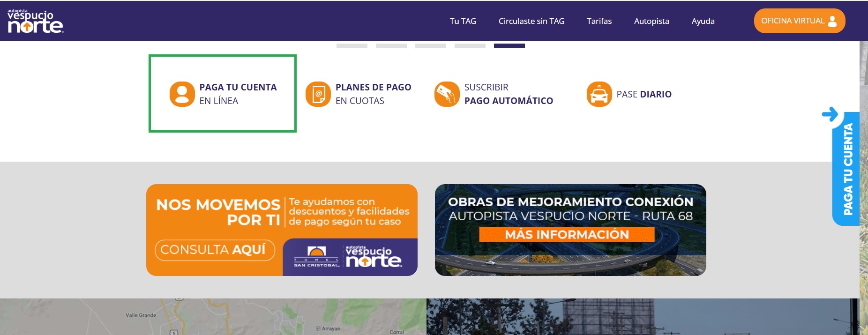
Task: Click the blue arrow icon on side tab
Action: pyautogui.click(x=830, y=114)
